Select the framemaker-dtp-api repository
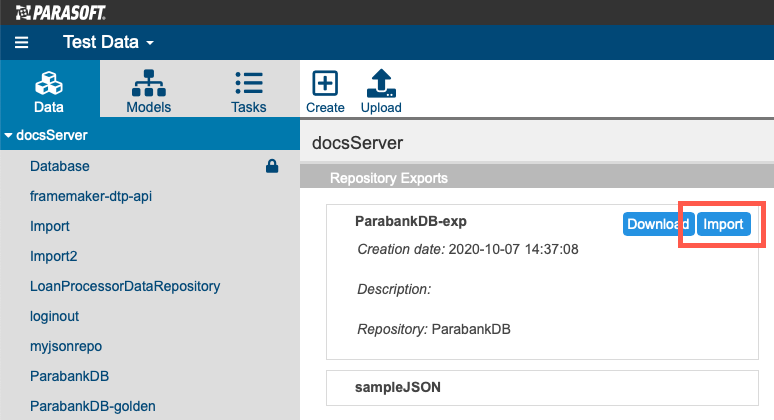Screen dimensions: 774x420 pyautogui.click(x=91, y=196)
